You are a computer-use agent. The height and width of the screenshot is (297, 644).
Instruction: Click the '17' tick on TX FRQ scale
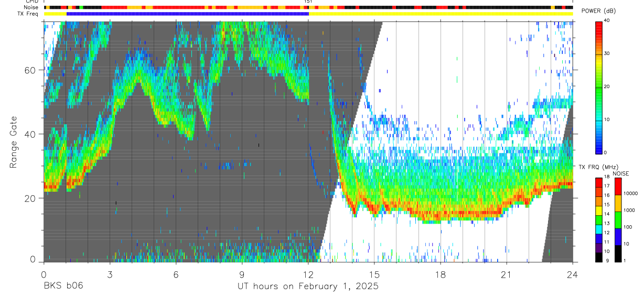[x=607, y=186]
